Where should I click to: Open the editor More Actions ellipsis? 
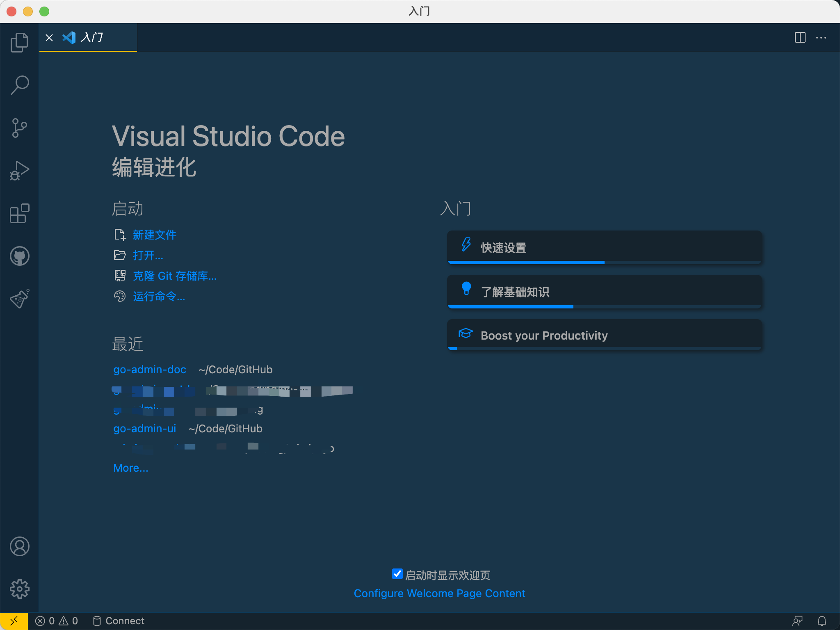click(x=821, y=38)
